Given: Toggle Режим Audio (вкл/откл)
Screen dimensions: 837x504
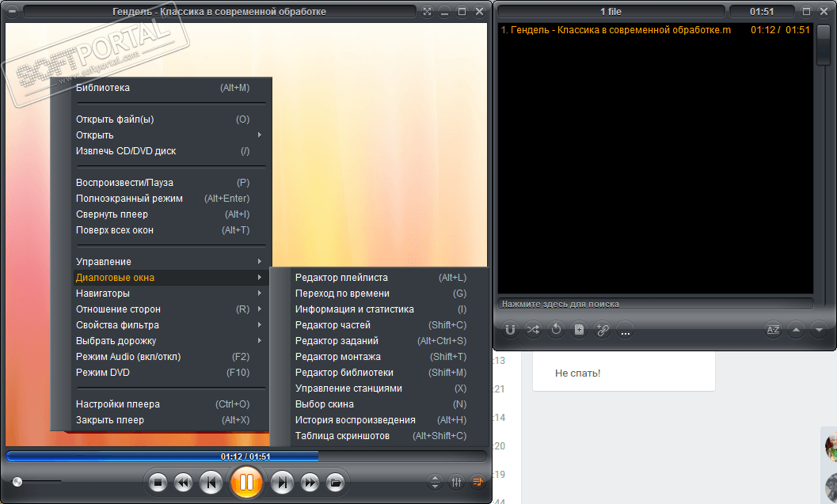Looking at the screenshot, I should (x=163, y=357).
